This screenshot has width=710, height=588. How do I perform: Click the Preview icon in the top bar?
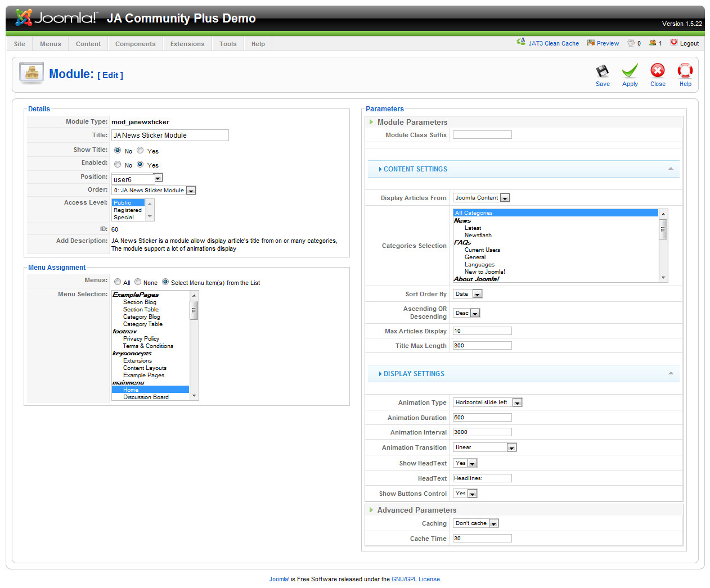[x=591, y=43]
